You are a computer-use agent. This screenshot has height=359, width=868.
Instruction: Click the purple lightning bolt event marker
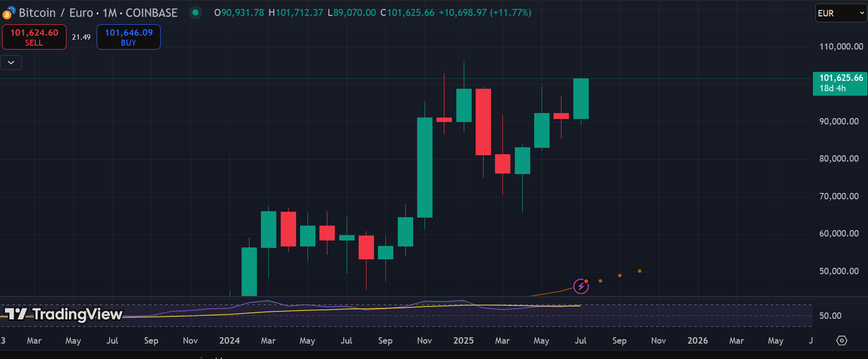581,286
